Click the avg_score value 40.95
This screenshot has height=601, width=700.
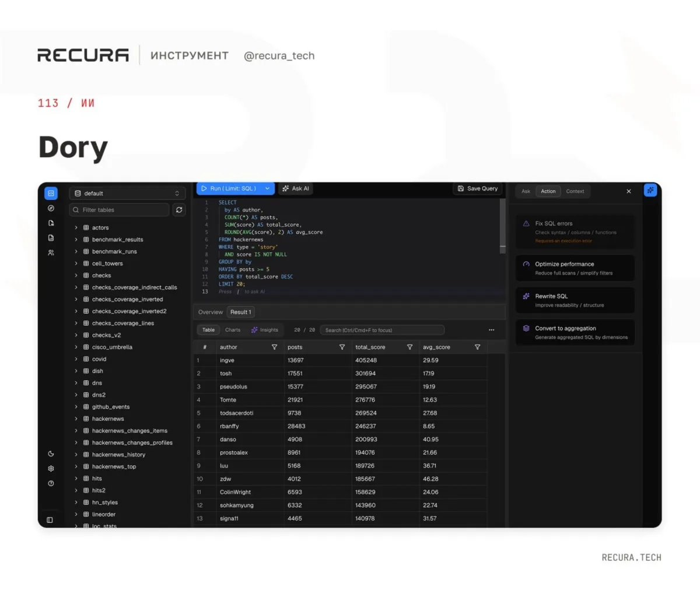click(430, 440)
